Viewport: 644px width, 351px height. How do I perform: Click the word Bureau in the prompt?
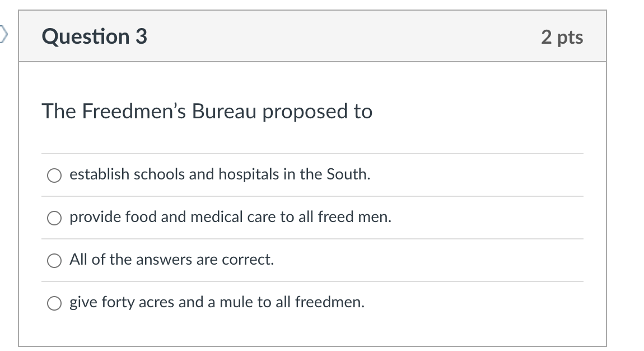tap(224, 111)
